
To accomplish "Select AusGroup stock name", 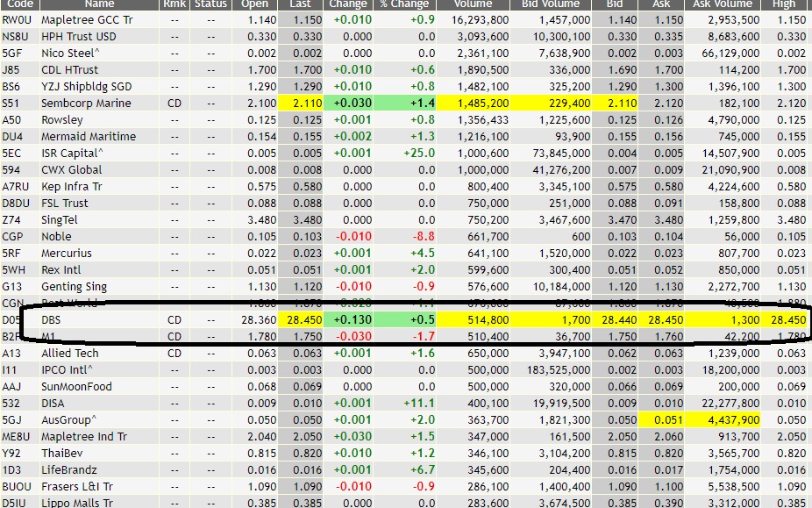I will click(69, 420).
